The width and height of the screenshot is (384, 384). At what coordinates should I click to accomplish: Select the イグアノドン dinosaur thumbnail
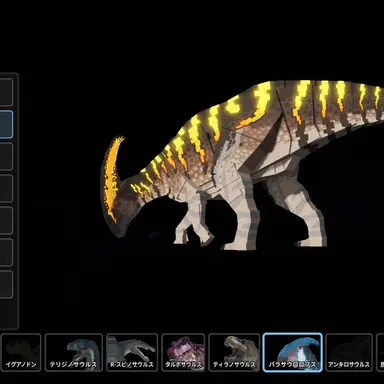21,352
